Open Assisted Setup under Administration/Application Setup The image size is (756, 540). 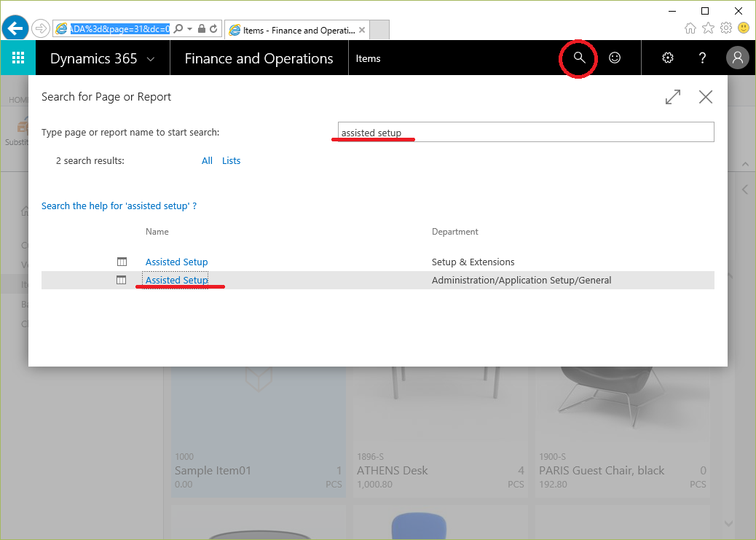click(x=176, y=281)
